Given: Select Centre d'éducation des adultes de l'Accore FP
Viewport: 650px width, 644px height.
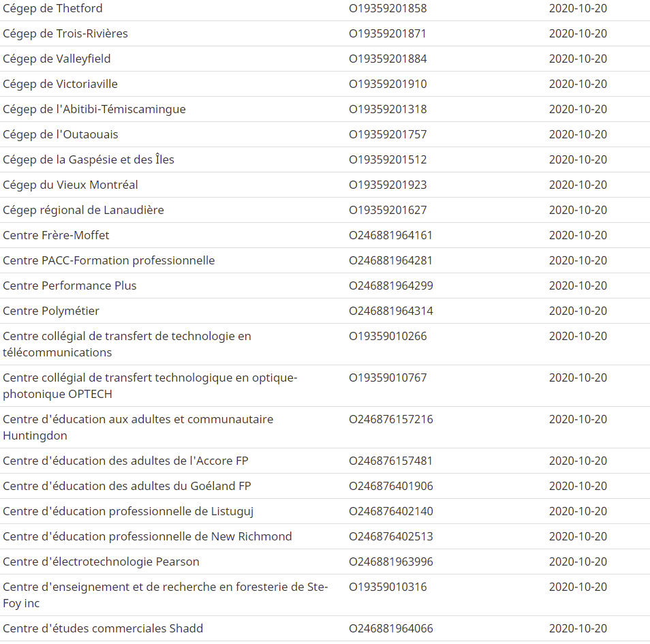Looking at the screenshot, I should (125, 461).
